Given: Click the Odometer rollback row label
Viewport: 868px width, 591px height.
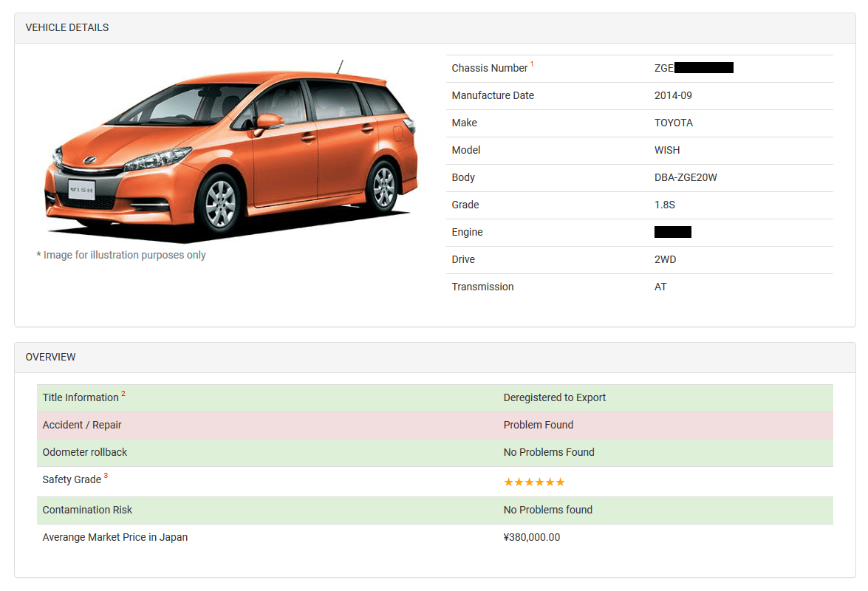Looking at the screenshot, I should point(85,452).
